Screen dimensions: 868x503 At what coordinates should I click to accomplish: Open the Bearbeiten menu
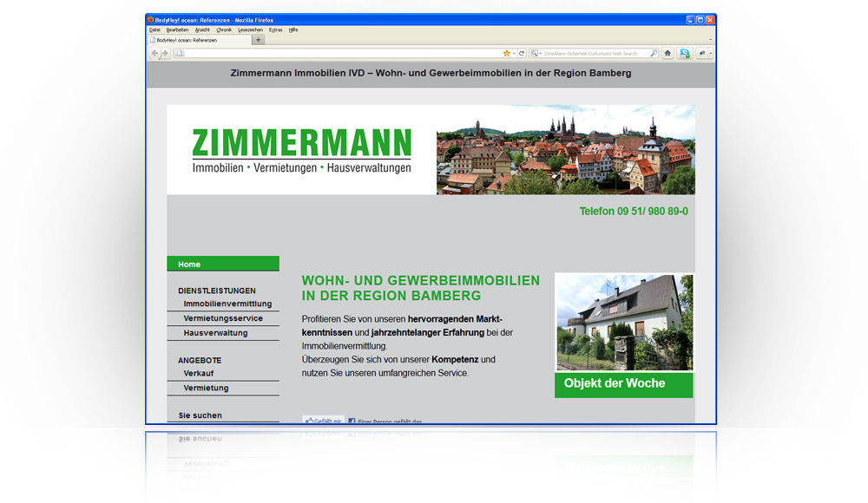[x=177, y=29]
